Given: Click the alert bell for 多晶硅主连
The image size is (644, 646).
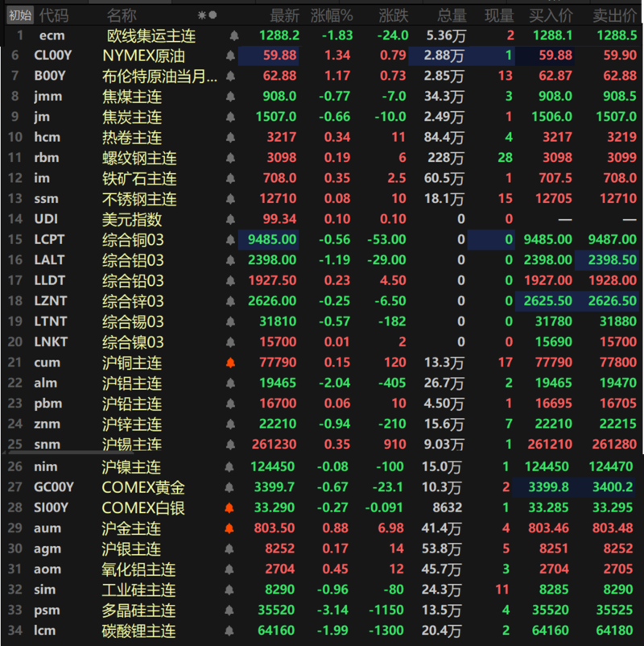Looking at the screenshot, I should pyautogui.click(x=231, y=610).
